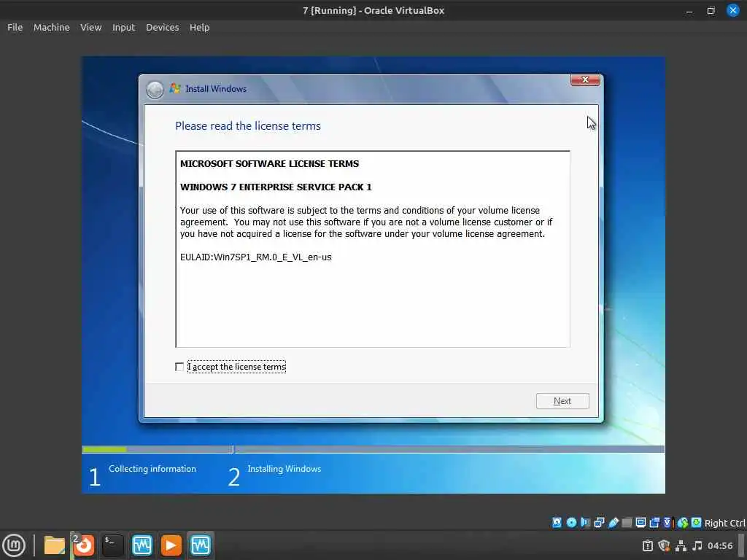Screen dimensions: 747x560
Task: Click the 04:56 clock
Action: 720,545
